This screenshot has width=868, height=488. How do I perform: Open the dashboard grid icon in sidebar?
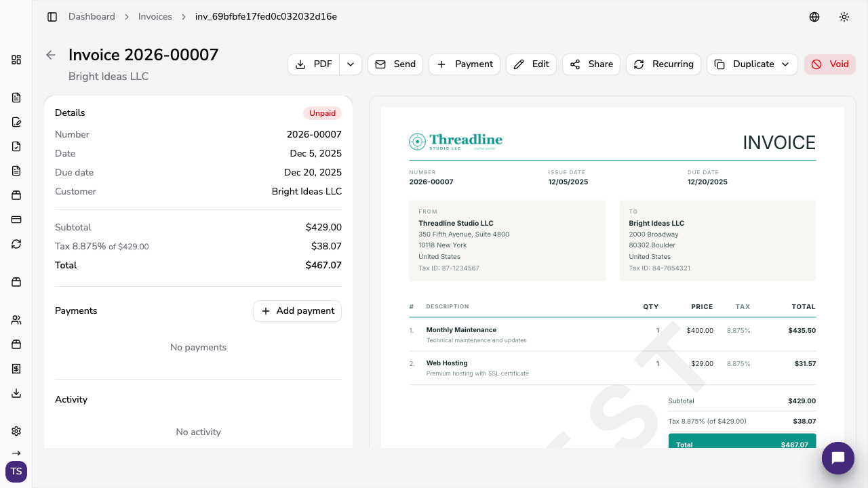coord(16,60)
